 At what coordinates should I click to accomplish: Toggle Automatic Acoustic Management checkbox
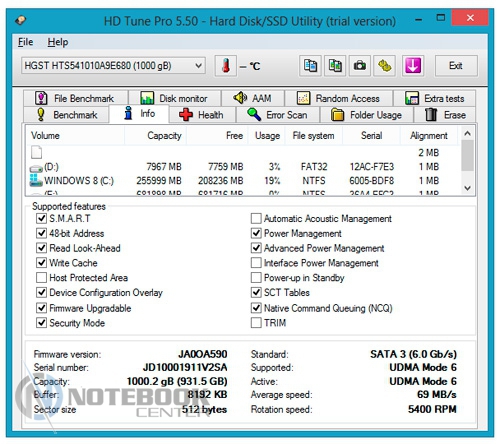[256, 219]
